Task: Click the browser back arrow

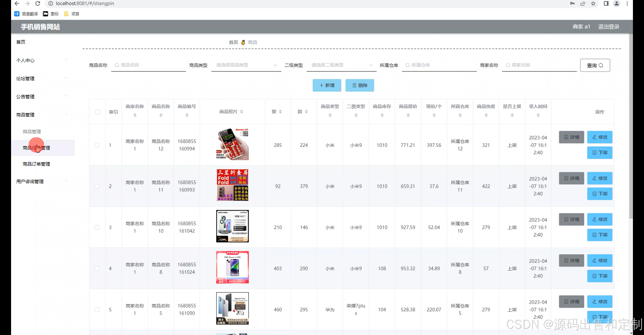Action: [x=17, y=4]
